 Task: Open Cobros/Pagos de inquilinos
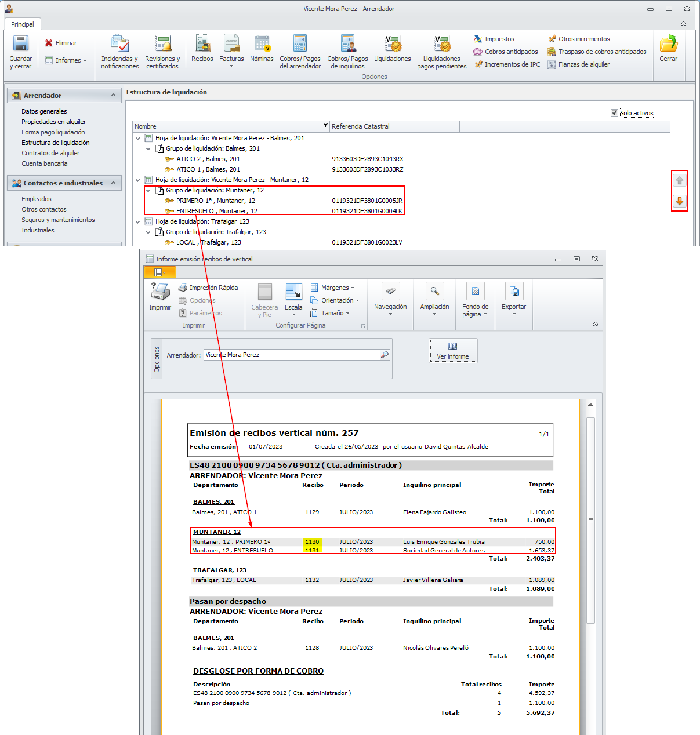pyautogui.click(x=347, y=52)
